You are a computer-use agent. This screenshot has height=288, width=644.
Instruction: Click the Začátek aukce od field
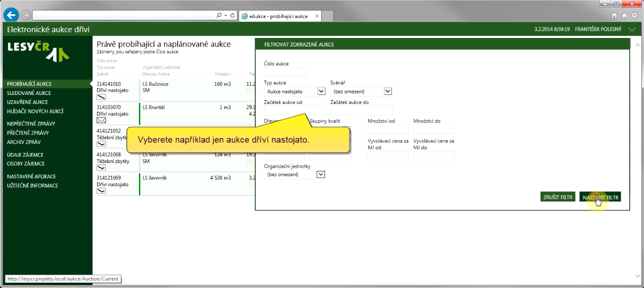(x=295, y=110)
